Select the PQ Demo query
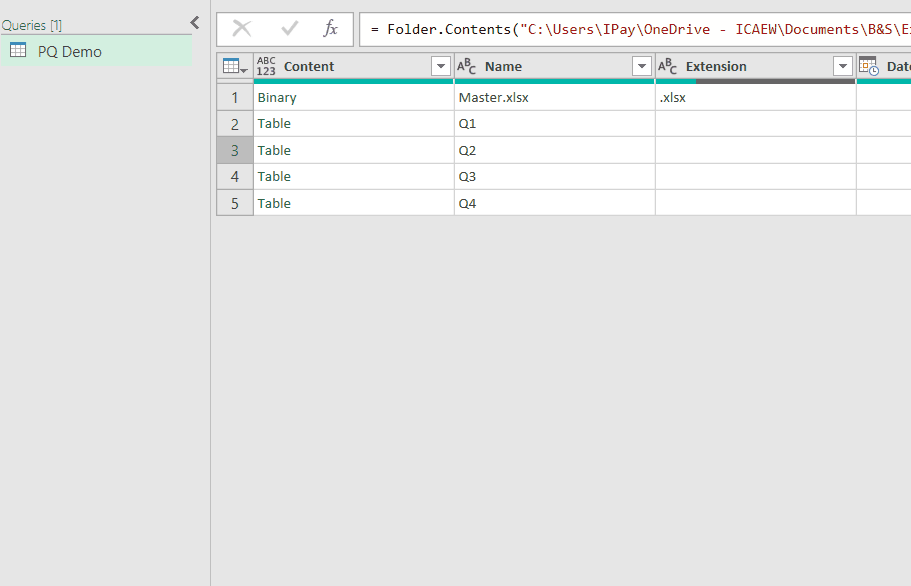 [x=70, y=52]
